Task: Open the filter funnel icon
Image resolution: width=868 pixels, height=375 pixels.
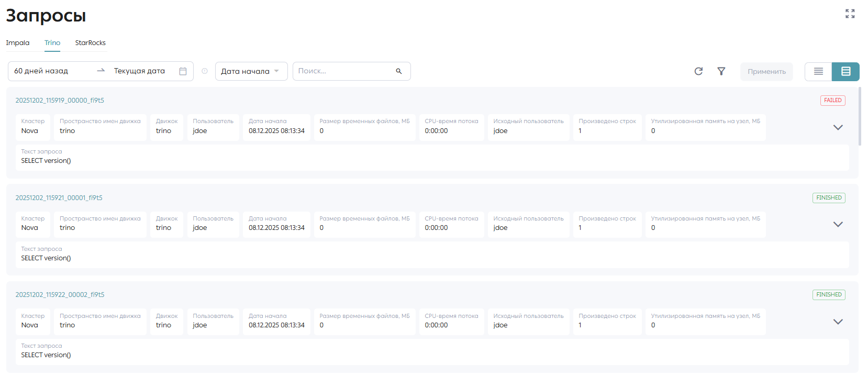Action: pos(721,71)
